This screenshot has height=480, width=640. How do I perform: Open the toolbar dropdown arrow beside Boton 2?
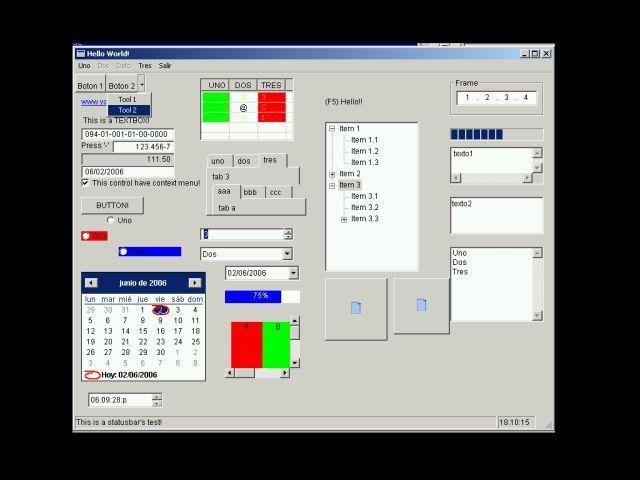(141, 84)
